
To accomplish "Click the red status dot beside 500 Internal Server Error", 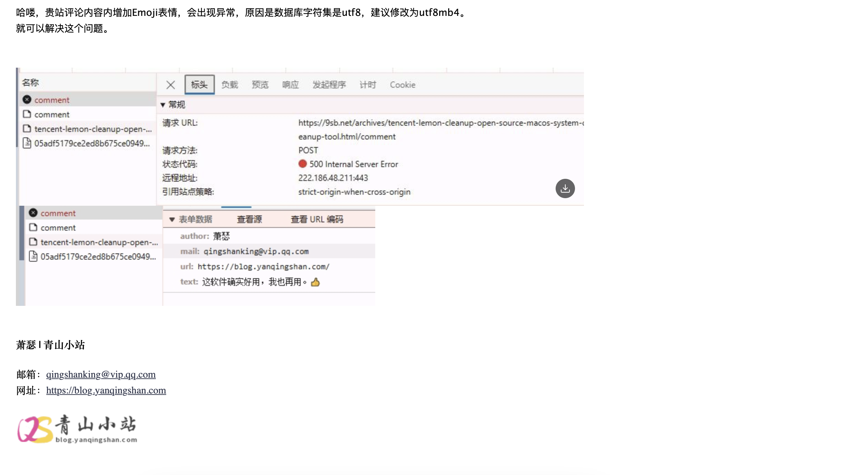I will pyautogui.click(x=302, y=164).
